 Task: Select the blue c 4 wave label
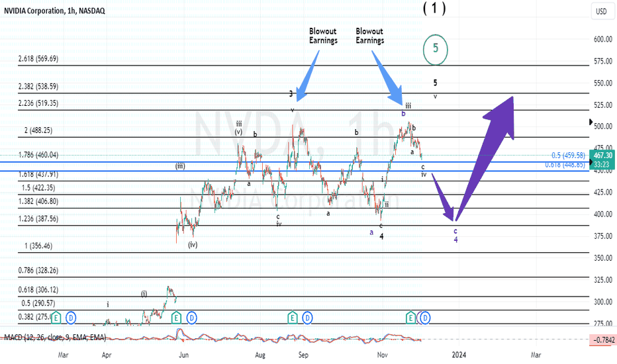(x=455, y=236)
